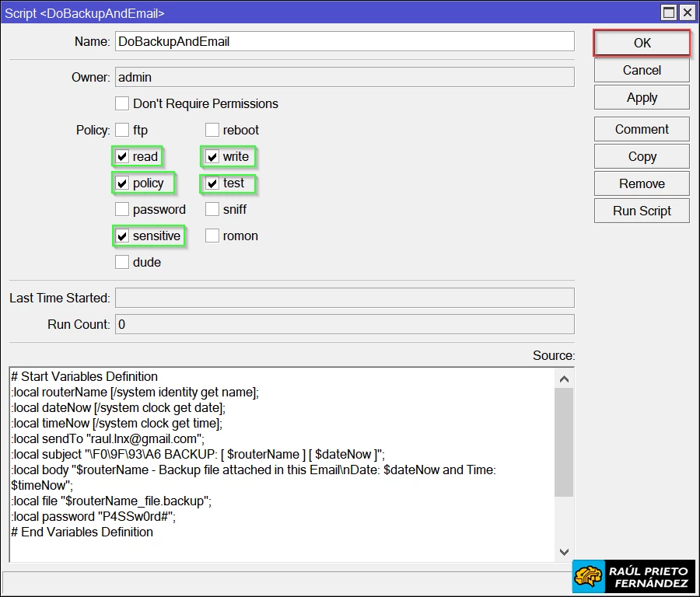
Task: Enable the sniff policy checkbox
Action: coord(212,209)
